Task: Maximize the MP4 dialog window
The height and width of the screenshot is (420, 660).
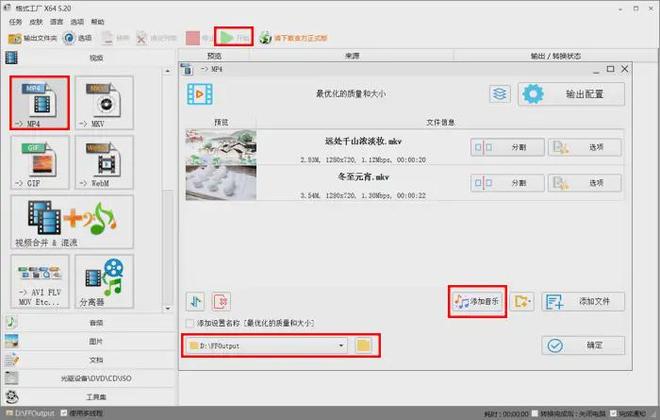Action: point(610,69)
